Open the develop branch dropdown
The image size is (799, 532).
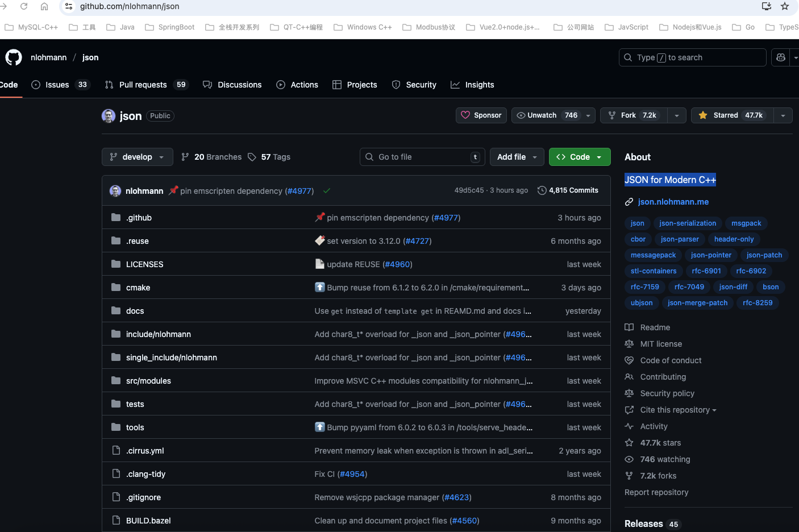pos(137,157)
